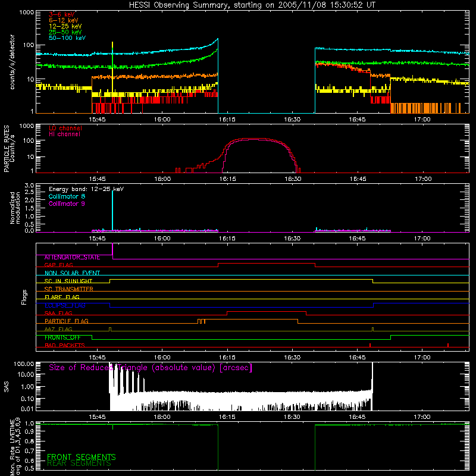476x476 pixels.
Task: Click the counts/s/detector axis label
Action: coord(12,62)
